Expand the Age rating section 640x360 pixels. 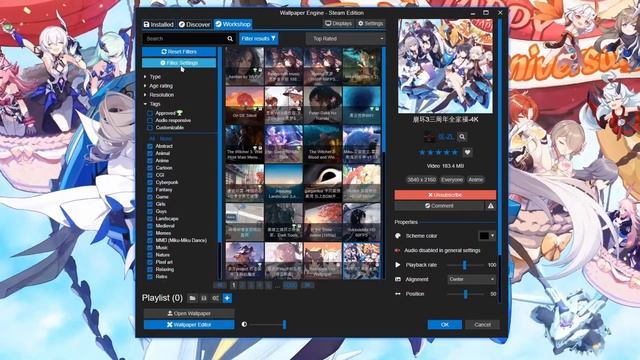158,86
